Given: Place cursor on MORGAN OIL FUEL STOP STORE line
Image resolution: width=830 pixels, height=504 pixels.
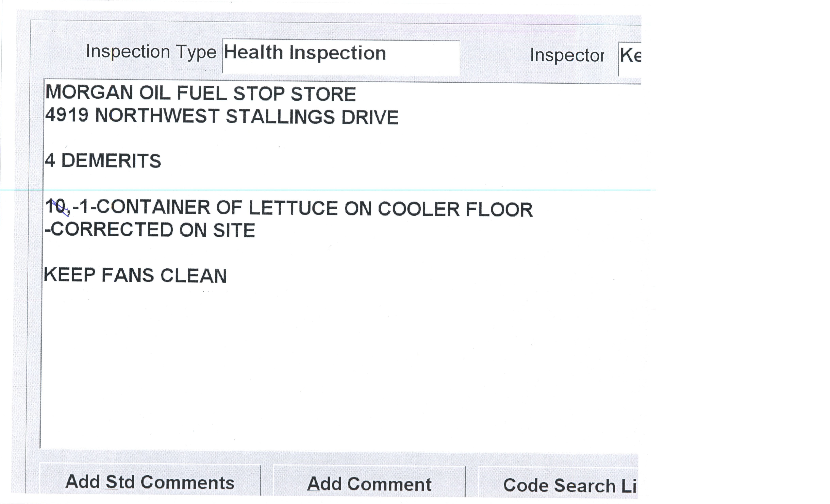Looking at the screenshot, I should pyautogui.click(x=200, y=93).
